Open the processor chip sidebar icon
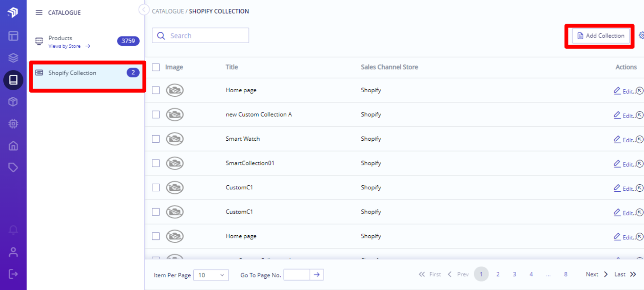Viewport: 644px width, 290px height. (x=13, y=123)
